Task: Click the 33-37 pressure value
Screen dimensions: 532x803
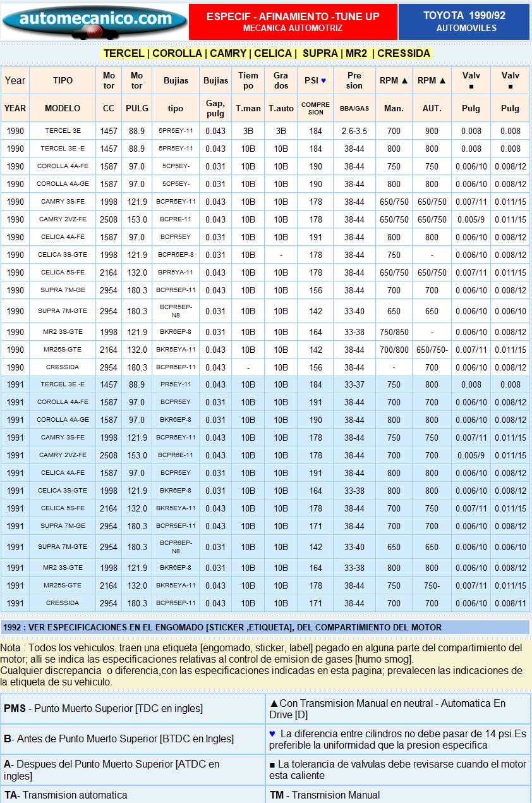Action: coord(354,384)
